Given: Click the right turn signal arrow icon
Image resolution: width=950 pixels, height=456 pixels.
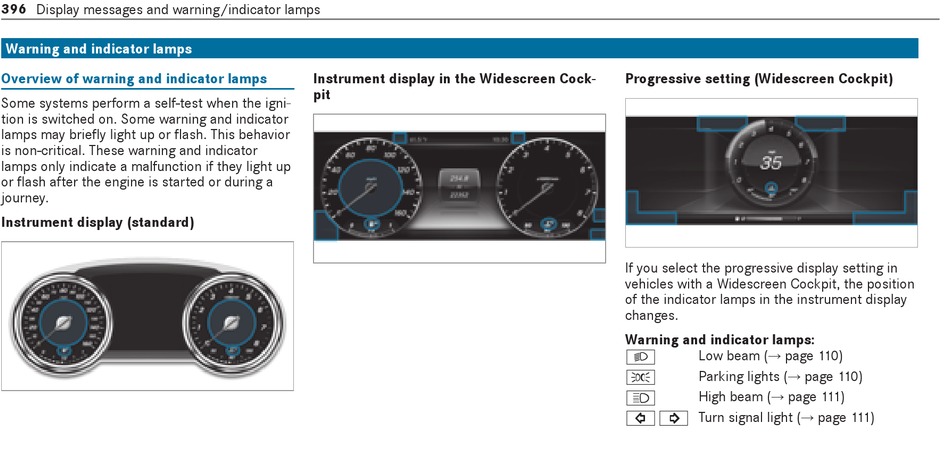Looking at the screenshot, I should click(674, 418).
